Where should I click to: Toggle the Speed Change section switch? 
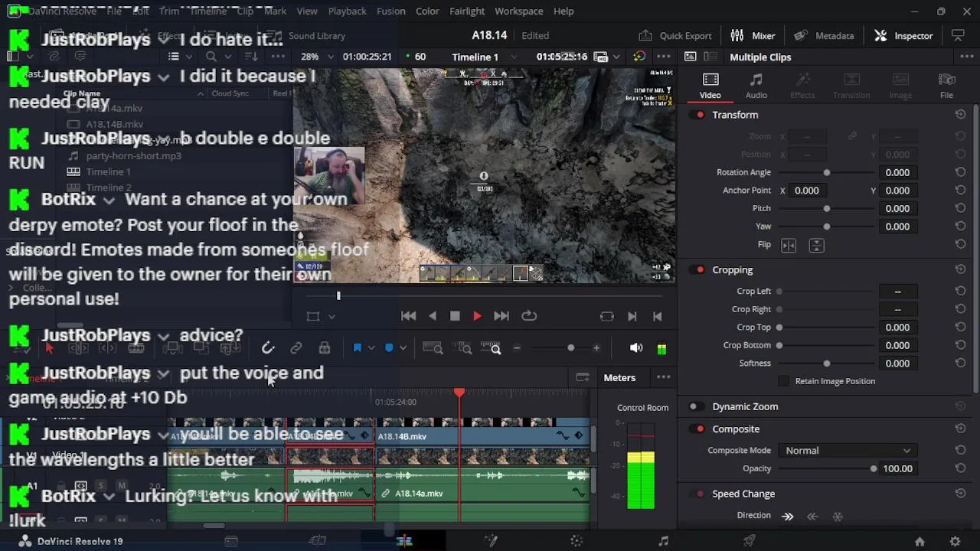[x=697, y=494]
